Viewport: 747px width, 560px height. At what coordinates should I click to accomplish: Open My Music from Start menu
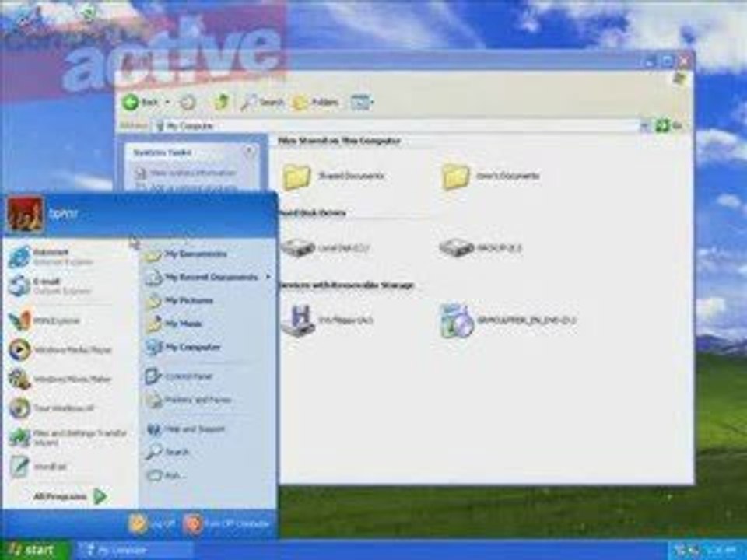tap(174, 324)
